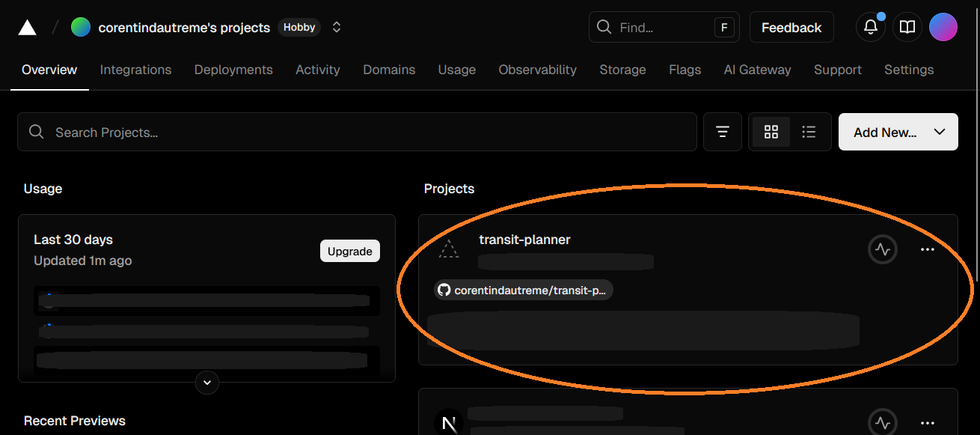The width and height of the screenshot is (980, 435).
Task: Open notifications bell
Action: pyautogui.click(x=871, y=28)
